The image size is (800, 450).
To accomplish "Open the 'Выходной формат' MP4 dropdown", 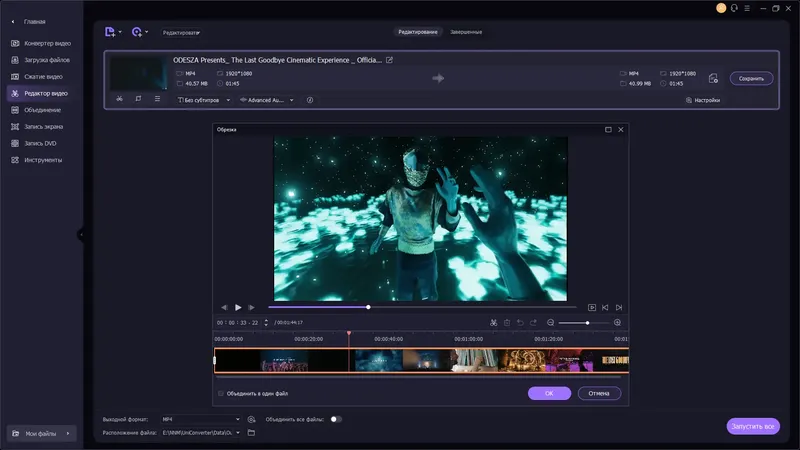I will click(200, 419).
